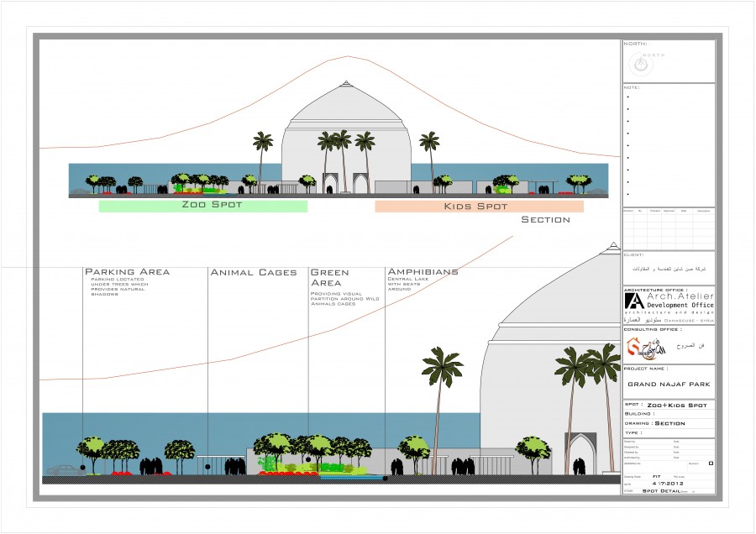Click the north compass symbol
Screen dimensions: 756x534
click(642, 63)
